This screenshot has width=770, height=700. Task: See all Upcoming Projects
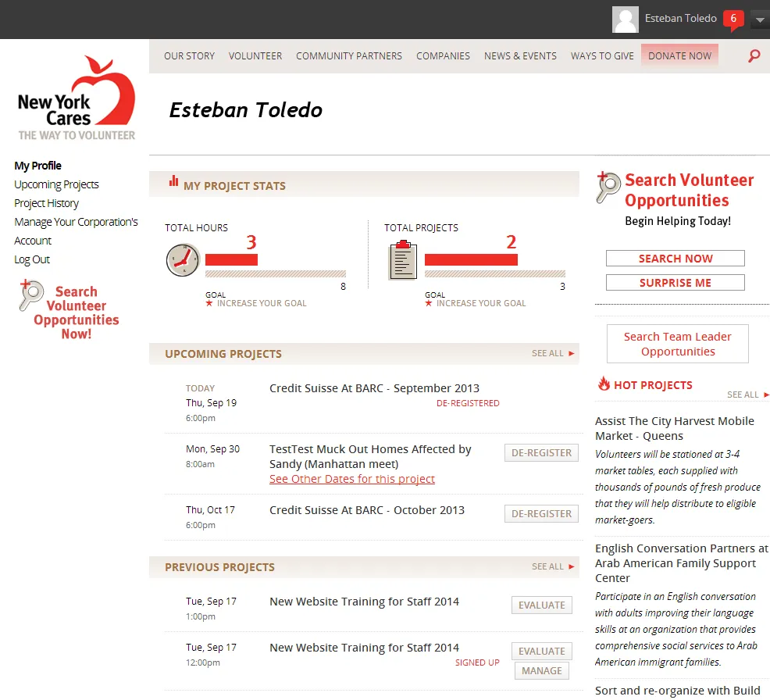[x=547, y=353]
